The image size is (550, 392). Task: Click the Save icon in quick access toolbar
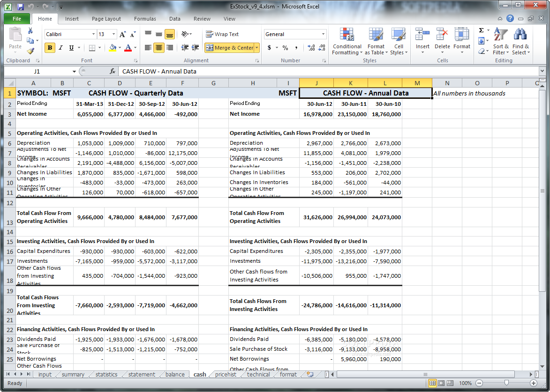(x=20, y=7)
